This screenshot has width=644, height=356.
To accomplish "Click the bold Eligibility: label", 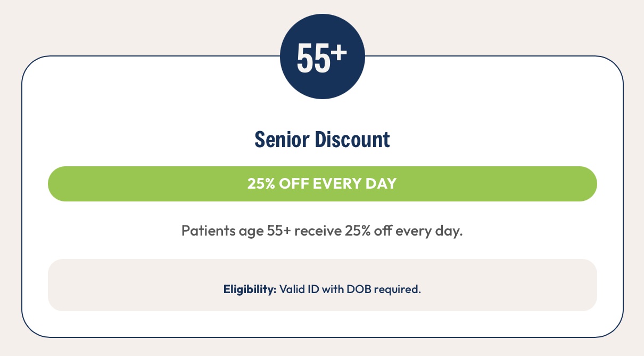I will click(250, 290).
